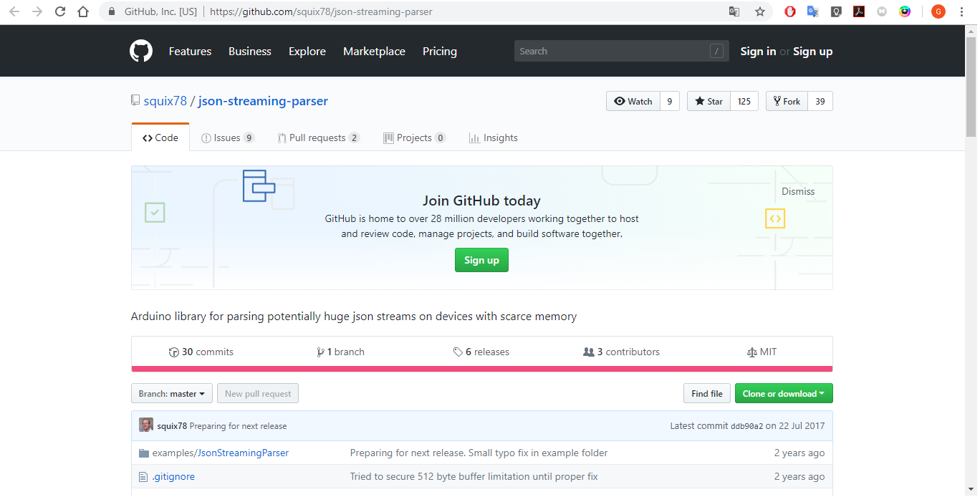Viewport: 980px width, 497px height.
Task: Dismiss the Join GitHub banner
Action: tap(798, 191)
